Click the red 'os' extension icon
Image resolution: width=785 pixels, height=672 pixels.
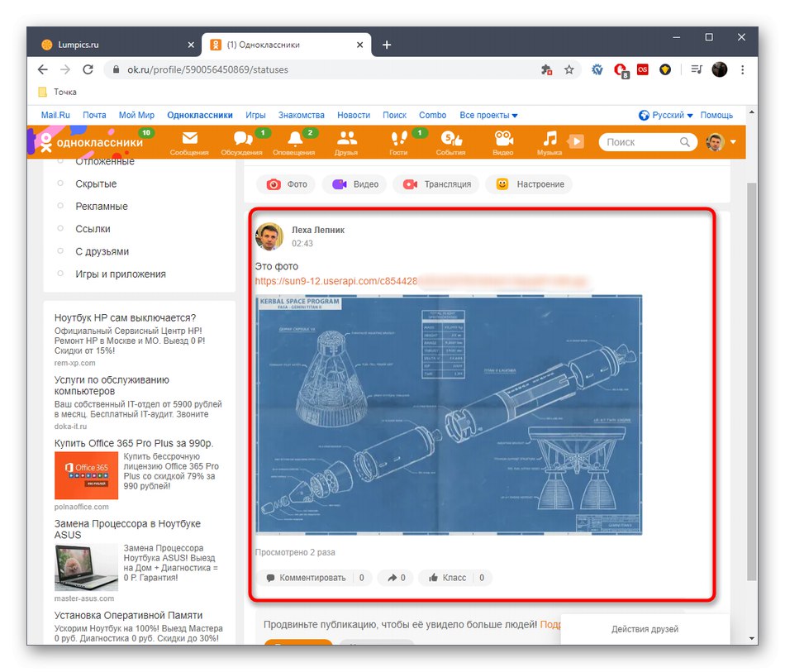pyautogui.click(x=643, y=69)
